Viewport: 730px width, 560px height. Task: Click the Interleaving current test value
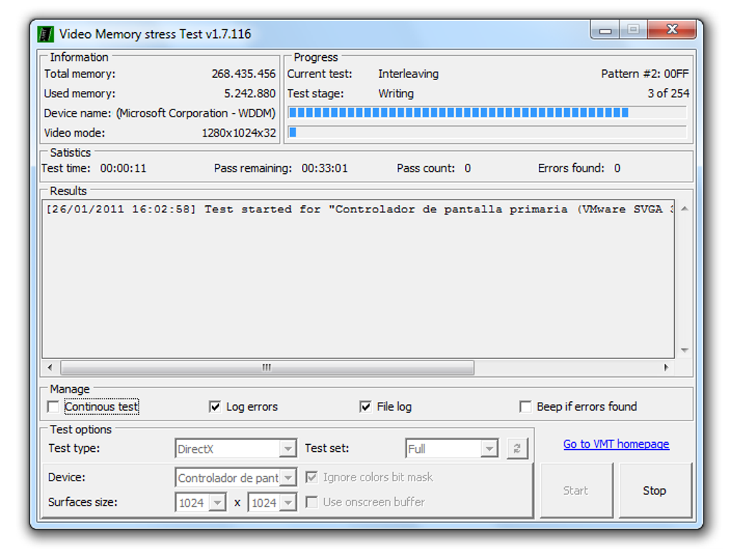(408, 74)
